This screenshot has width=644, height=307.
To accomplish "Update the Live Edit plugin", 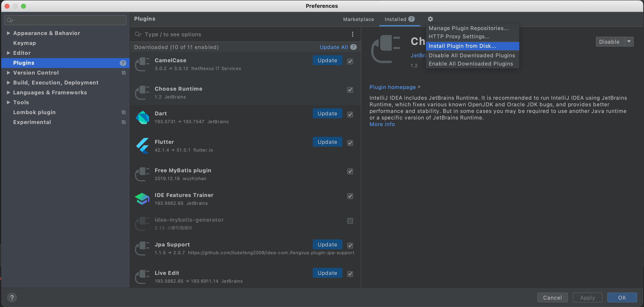I will coord(327,273).
